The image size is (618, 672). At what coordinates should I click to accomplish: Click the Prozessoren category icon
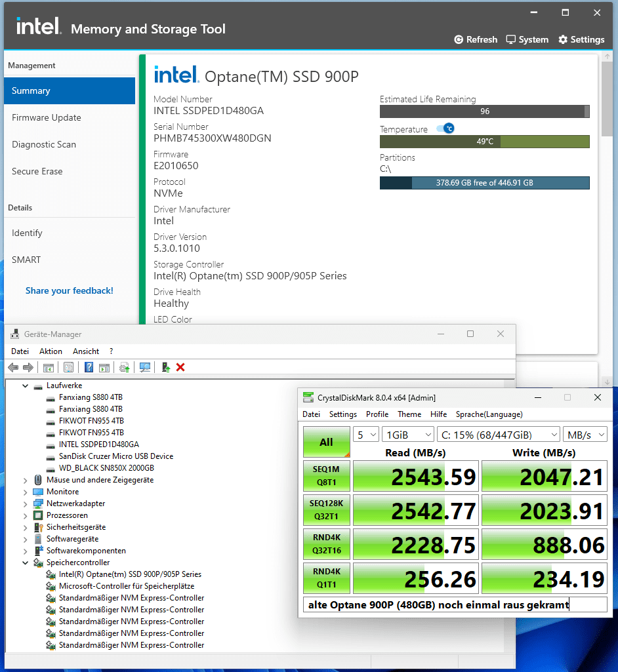pyautogui.click(x=38, y=515)
